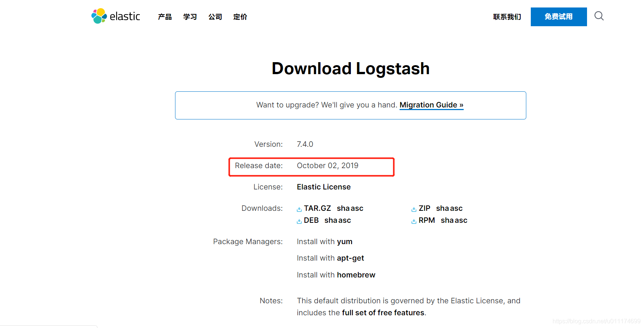
Task: Click the elastic logo
Action: (x=115, y=16)
